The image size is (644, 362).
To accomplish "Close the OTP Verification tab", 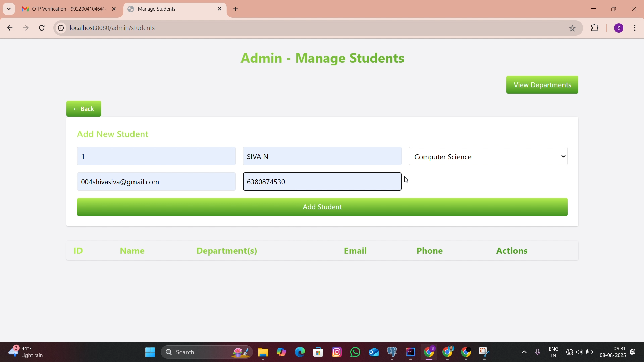I will (x=114, y=9).
